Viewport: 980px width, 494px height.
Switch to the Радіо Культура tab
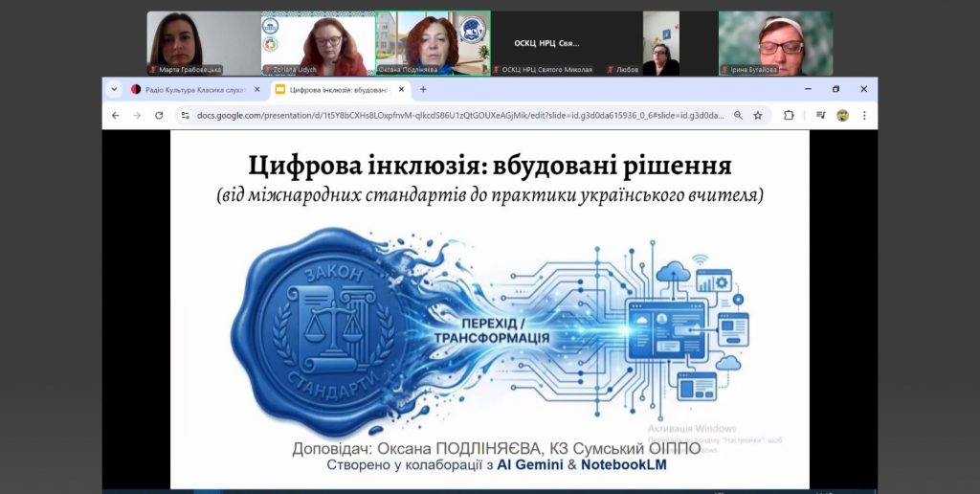(188, 89)
